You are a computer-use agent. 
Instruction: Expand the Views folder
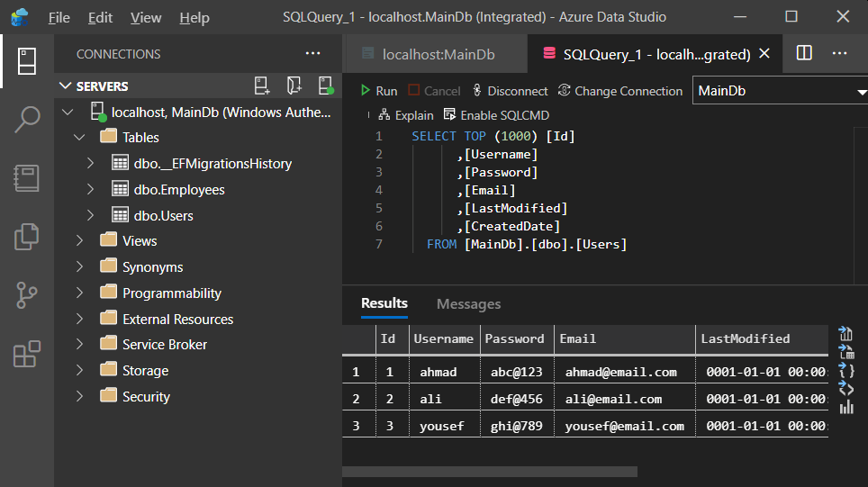point(80,240)
